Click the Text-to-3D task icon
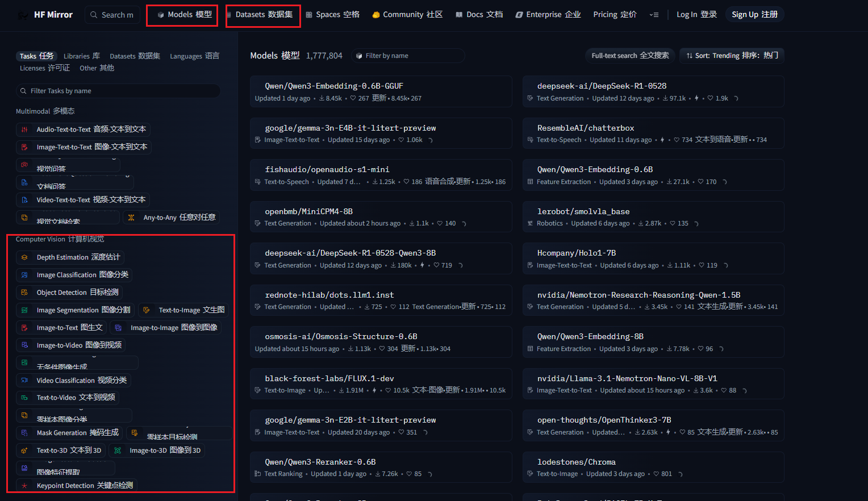The image size is (868, 501). pyautogui.click(x=24, y=450)
